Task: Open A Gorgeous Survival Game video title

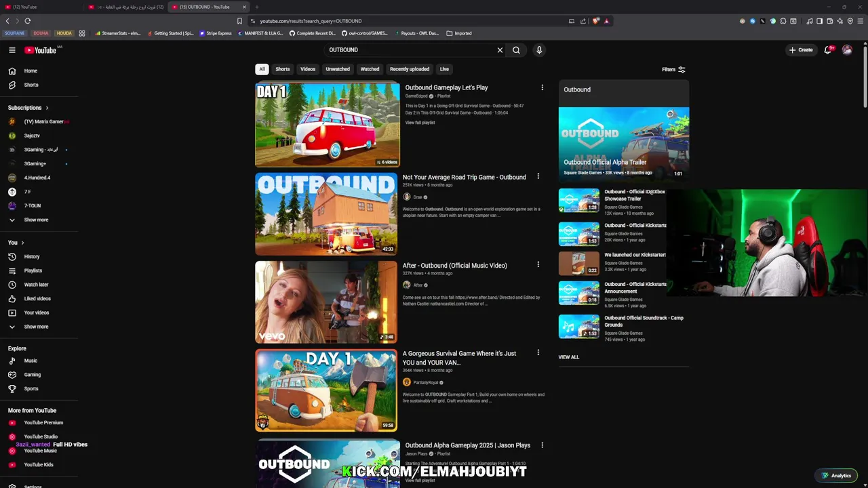Action: pyautogui.click(x=459, y=358)
